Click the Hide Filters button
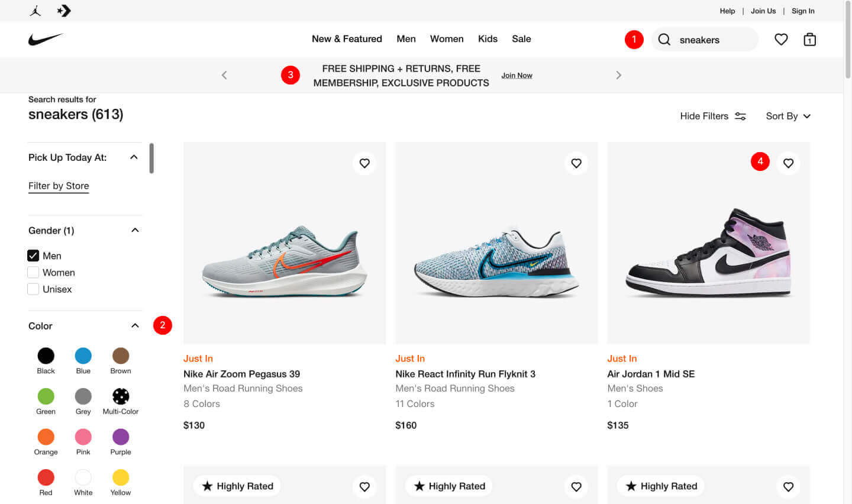The height and width of the screenshot is (504, 852). [x=713, y=117]
